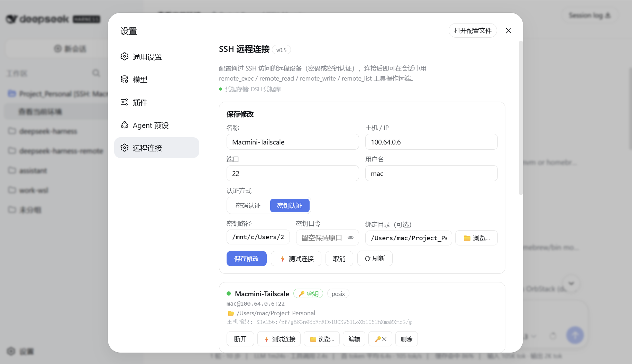Click the 密钥 badge on Macmini-Tailscale card
This screenshot has width=632, height=364.
click(x=308, y=294)
